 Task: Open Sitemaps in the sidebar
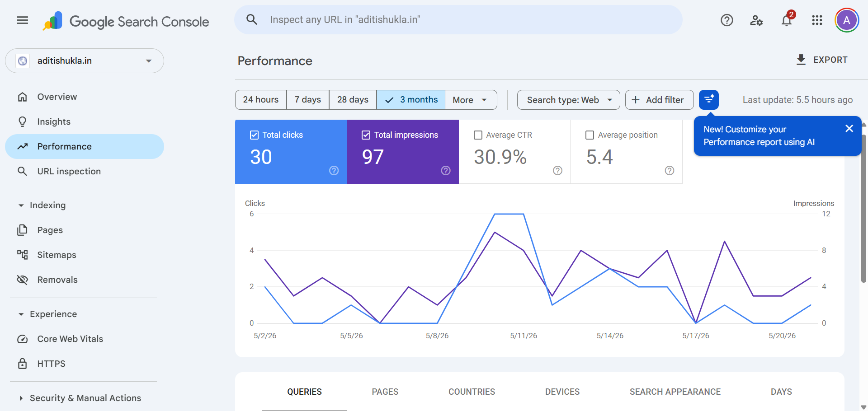pyautogui.click(x=85, y=255)
